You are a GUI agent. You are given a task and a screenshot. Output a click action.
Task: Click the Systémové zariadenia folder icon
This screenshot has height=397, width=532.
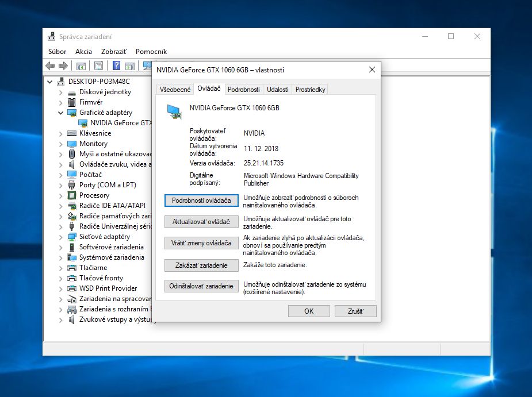tap(71, 257)
